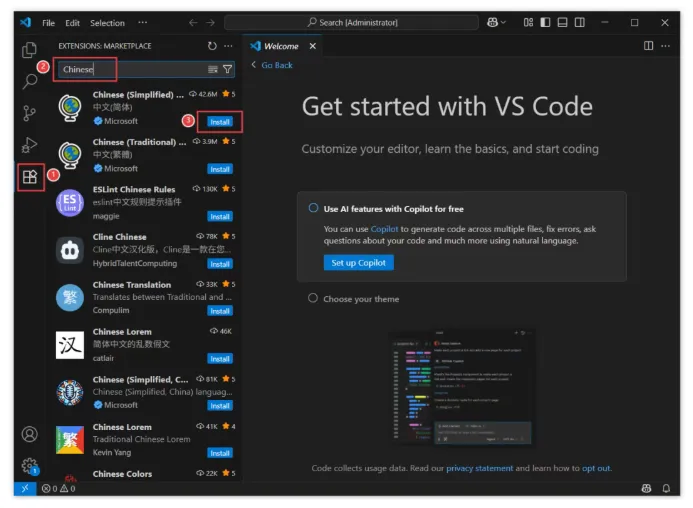Screen dimensions: 693x508
Task: Open Chinese Translation extension icon
Action: pyautogui.click(x=70, y=298)
